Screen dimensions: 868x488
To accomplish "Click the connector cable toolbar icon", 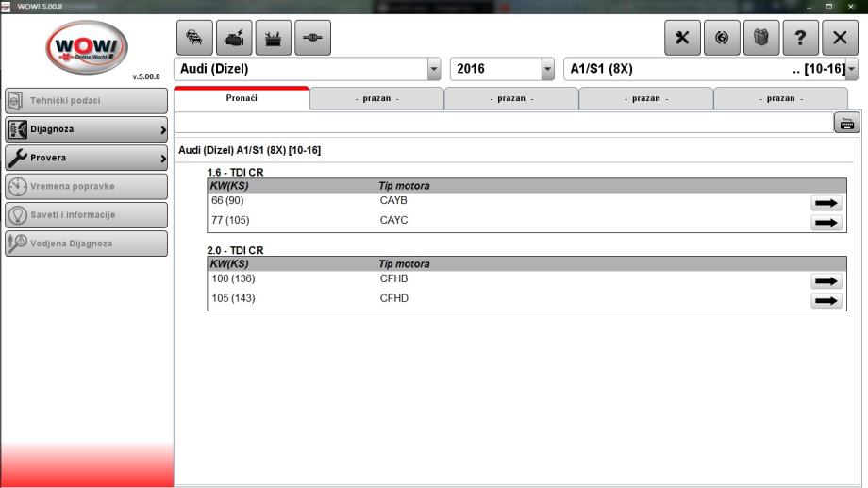I will click(313, 38).
